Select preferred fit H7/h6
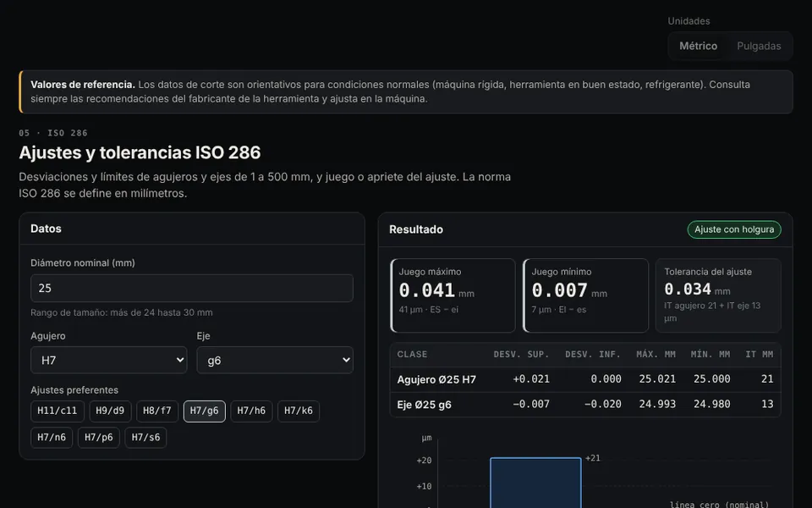812x508 pixels. (x=252, y=411)
